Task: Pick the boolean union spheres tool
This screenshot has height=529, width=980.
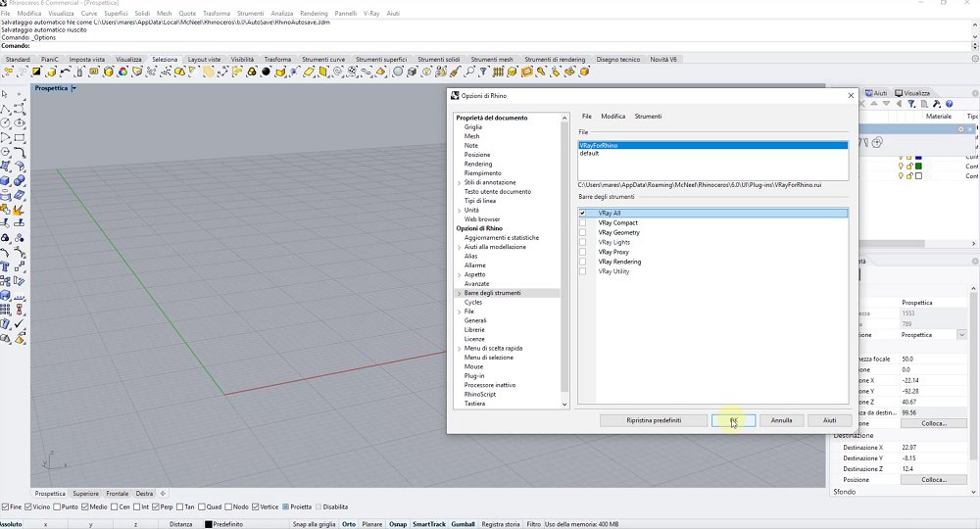Action: (20, 180)
